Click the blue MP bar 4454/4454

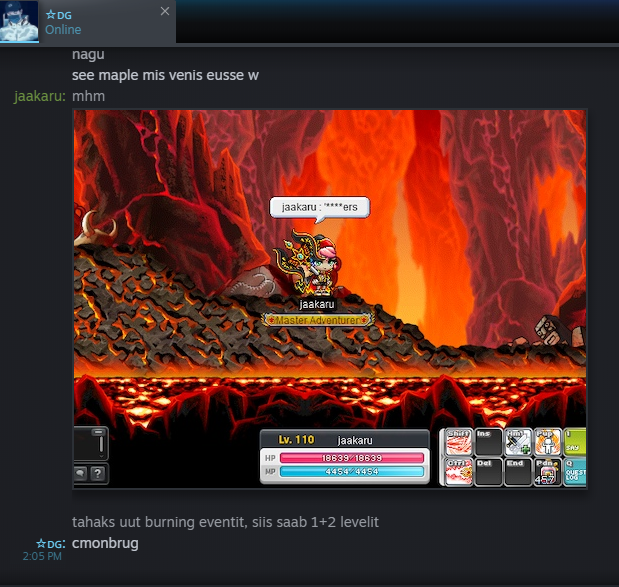[352, 472]
